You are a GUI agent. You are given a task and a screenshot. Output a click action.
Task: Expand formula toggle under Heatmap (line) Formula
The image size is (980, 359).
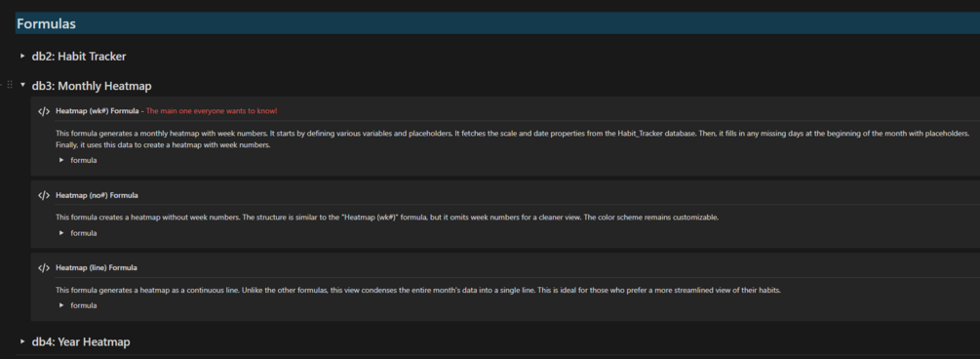61,306
